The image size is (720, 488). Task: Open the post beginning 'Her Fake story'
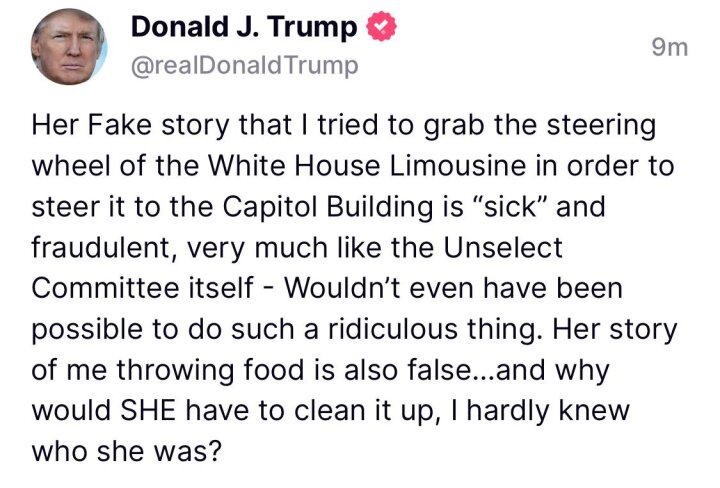pos(354,288)
